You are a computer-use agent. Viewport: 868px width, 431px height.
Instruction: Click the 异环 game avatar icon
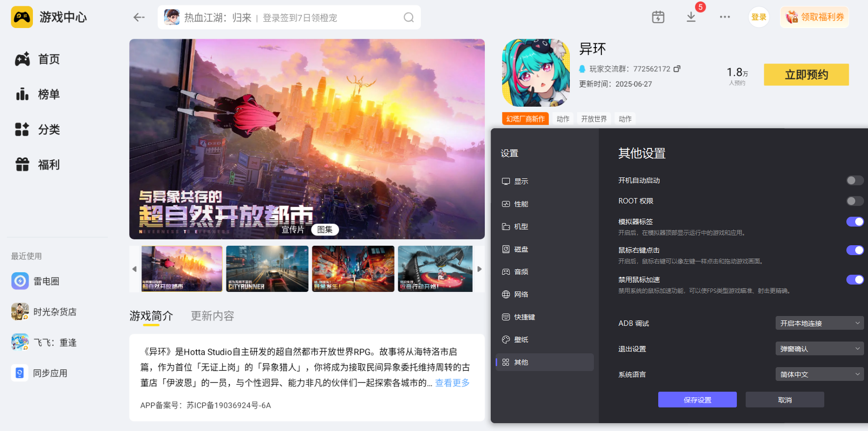pyautogui.click(x=536, y=73)
